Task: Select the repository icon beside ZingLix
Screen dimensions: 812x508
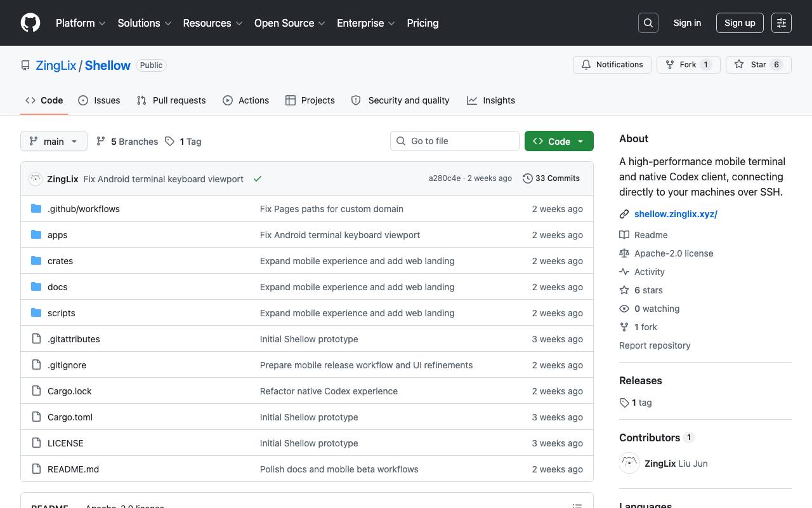Action: [25, 65]
